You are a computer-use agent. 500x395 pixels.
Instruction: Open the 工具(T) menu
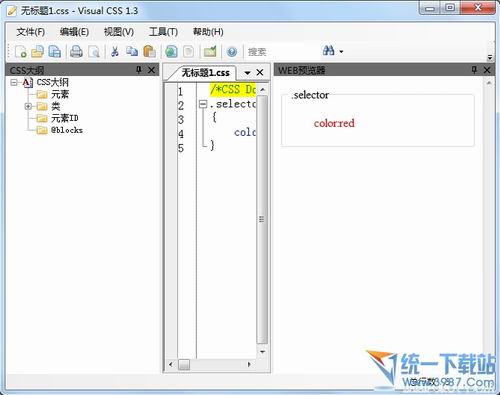point(163,32)
